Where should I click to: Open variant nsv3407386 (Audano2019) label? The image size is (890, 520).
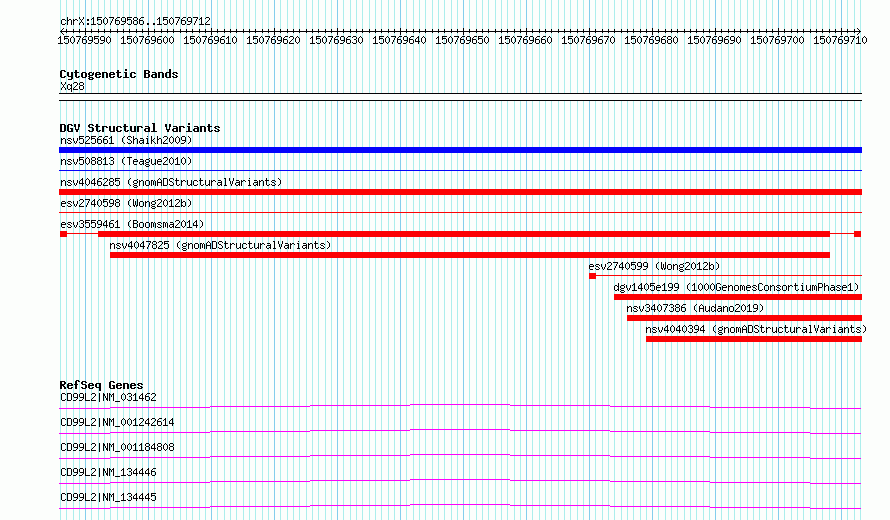(695, 308)
